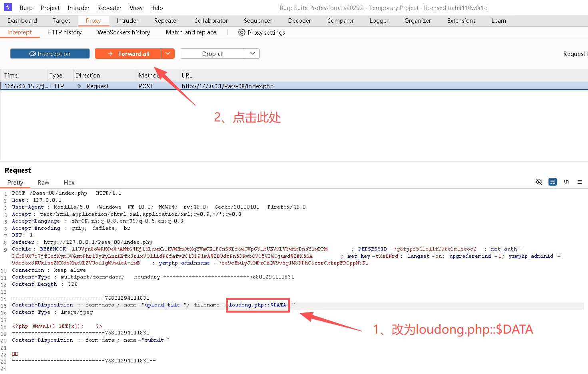Switch to the Comparer tab
The width and height of the screenshot is (588, 374).
[341, 21]
